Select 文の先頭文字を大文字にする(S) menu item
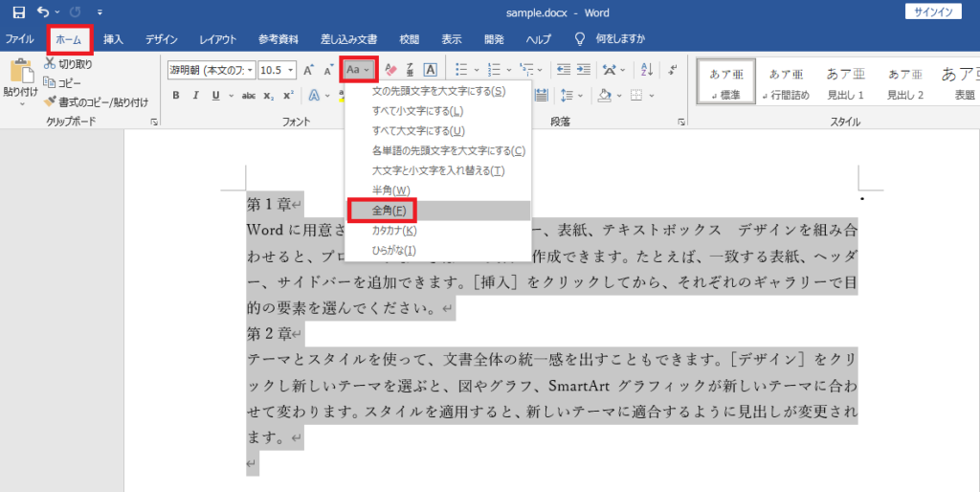Screen dimensions: 980x492 pos(438,91)
